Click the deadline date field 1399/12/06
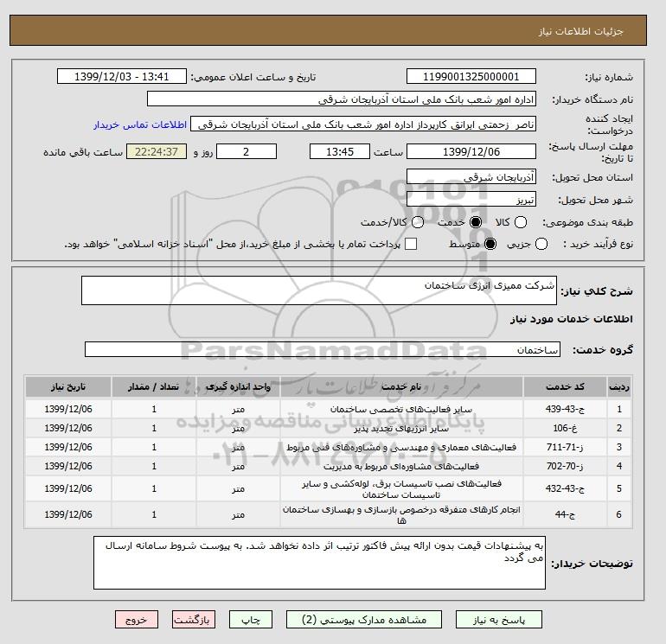This screenshot has height=644, width=666. (471, 151)
